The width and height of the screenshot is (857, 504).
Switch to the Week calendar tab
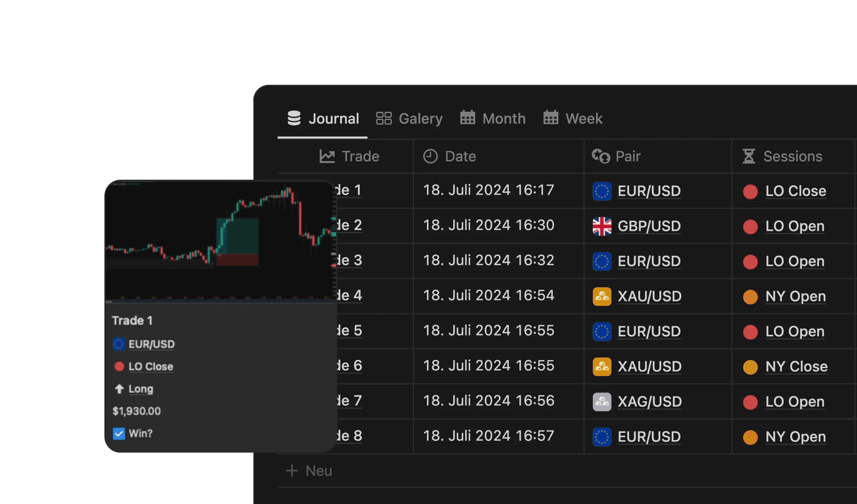(x=573, y=119)
